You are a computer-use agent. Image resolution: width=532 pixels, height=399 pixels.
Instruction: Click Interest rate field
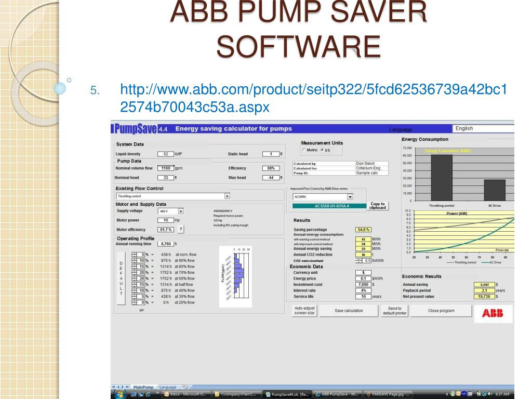click(363, 290)
